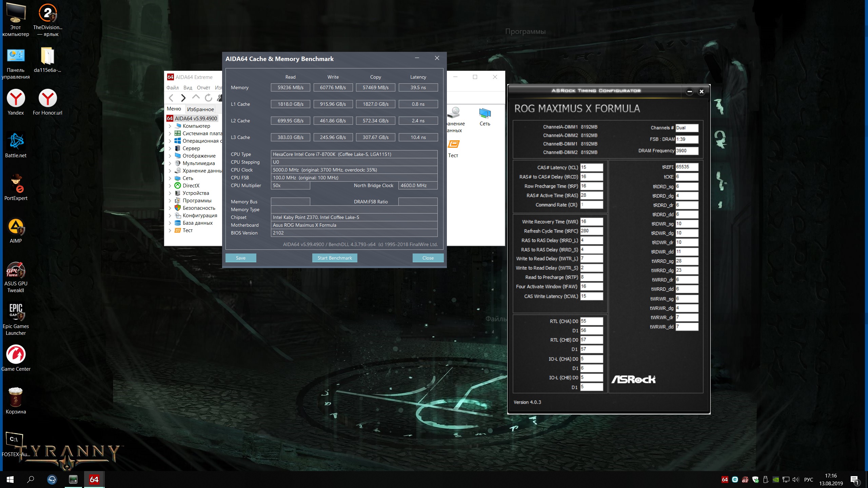Expand the Сервер tree node
Screen dimensions: 868x488
170,148
